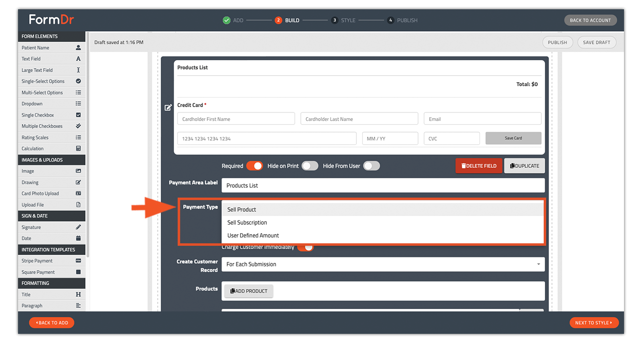
Task: Go to the Publish step
Action: [402, 20]
